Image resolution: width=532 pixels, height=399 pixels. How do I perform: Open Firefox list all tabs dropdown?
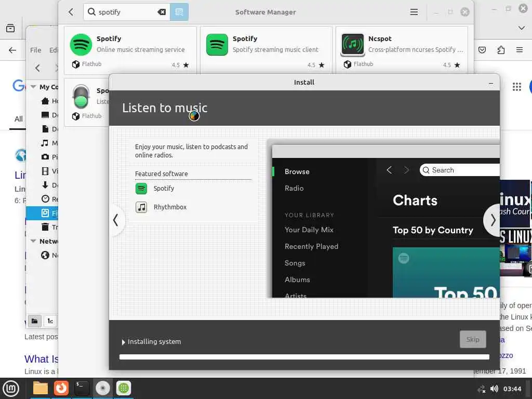522,28
